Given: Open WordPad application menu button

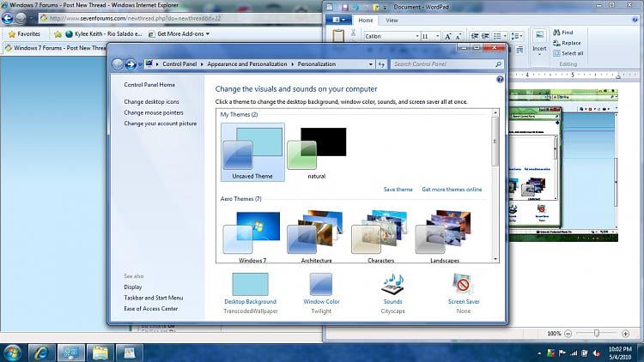Looking at the screenshot, I should [338, 20].
